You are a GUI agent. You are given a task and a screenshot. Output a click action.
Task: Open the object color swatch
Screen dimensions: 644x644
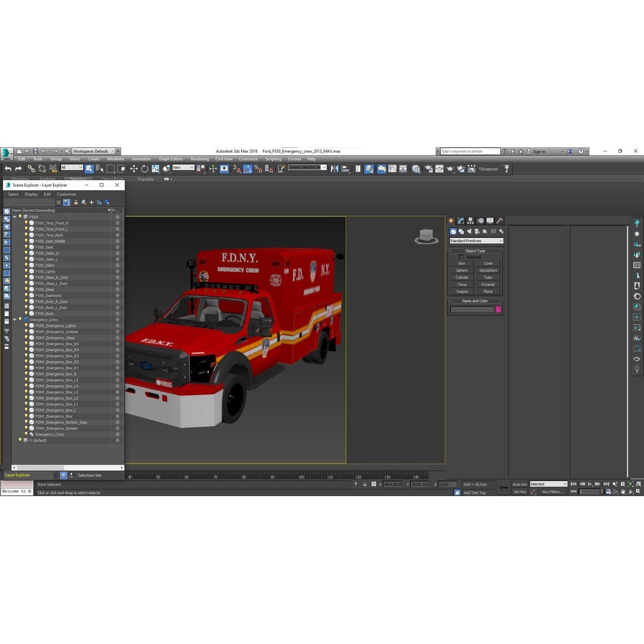tap(498, 309)
